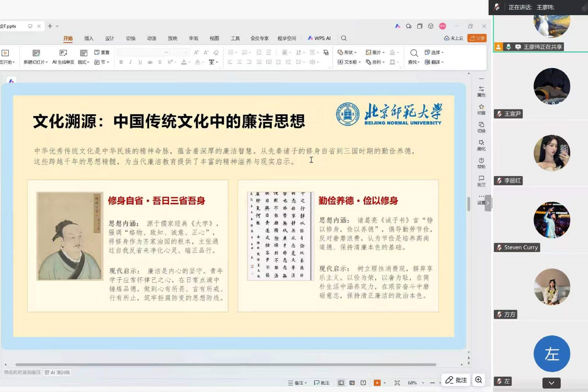The image size is (588, 392).
Task: Open the Help (帮助) side panel icon
Action: point(481,163)
